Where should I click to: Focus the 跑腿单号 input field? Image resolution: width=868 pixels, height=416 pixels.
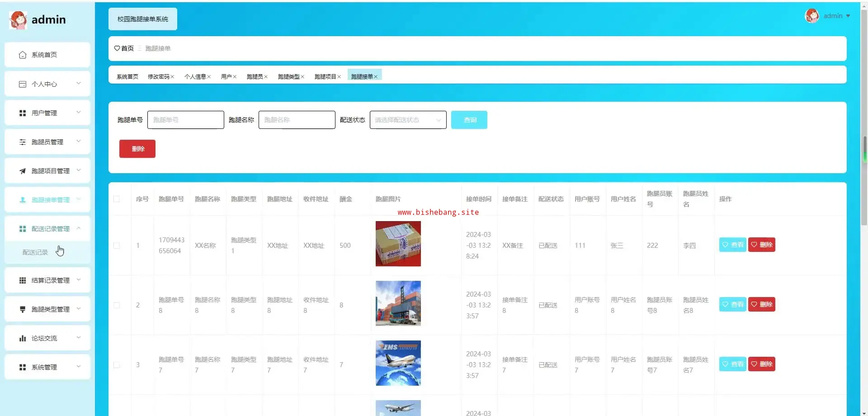186,120
